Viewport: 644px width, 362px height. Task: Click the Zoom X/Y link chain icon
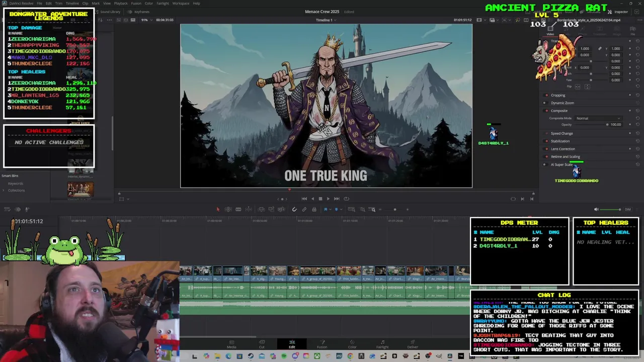point(600,48)
